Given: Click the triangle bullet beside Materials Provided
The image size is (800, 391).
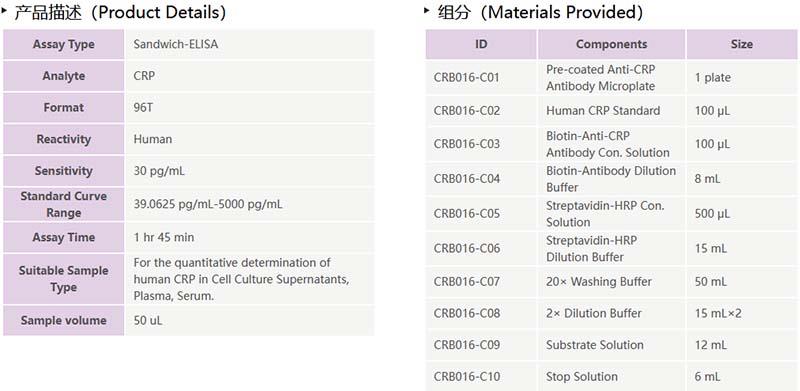Looking at the screenshot, I should coord(427,9).
